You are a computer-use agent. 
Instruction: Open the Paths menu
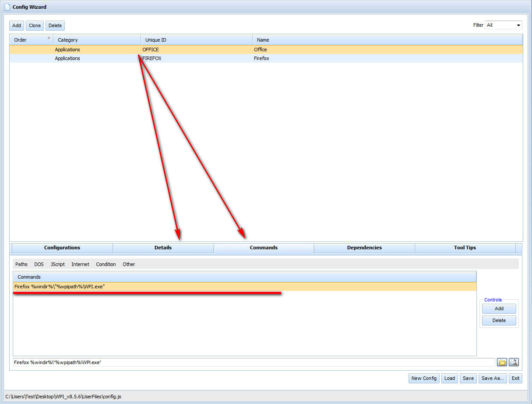21,264
